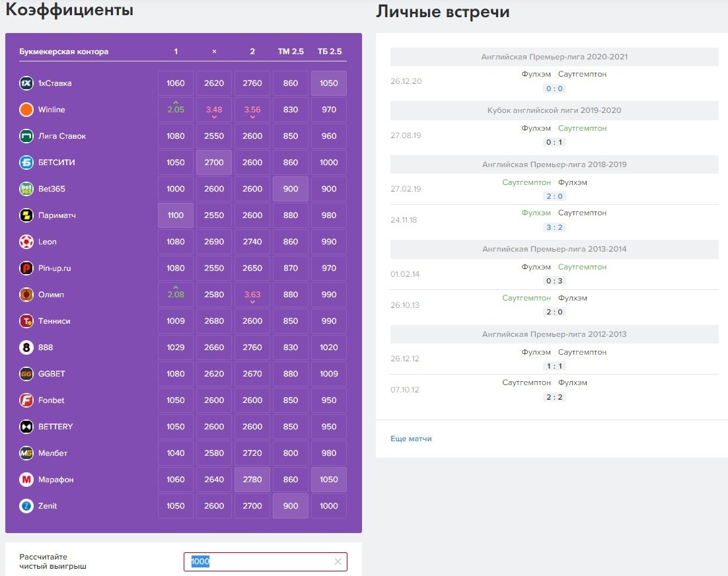Click the Fonbet red logo icon

pos(26,400)
